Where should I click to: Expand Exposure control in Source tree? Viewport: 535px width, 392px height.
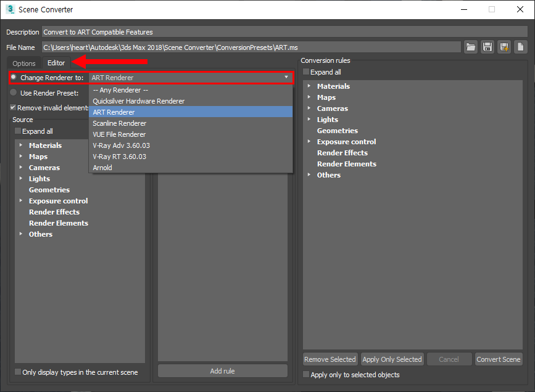(x=21, y=200)
